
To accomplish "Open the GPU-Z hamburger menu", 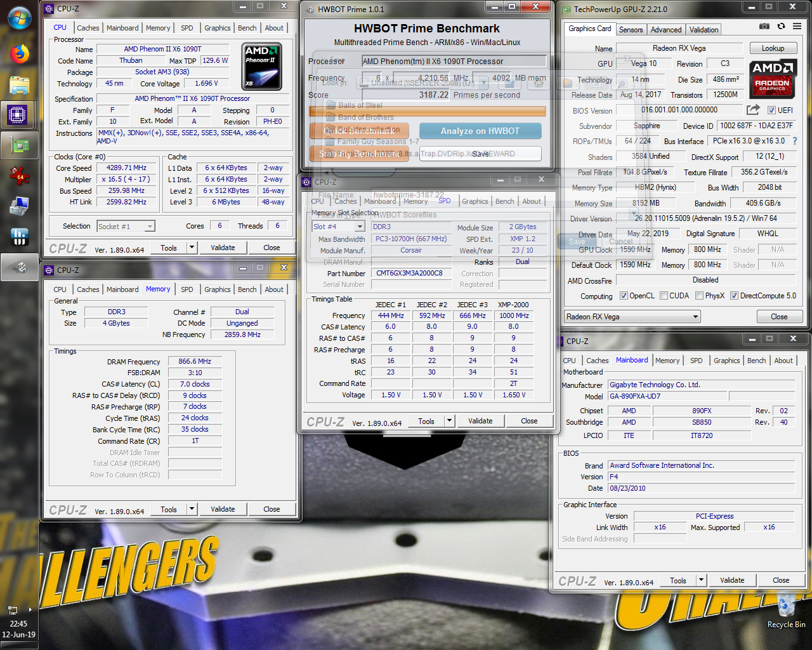I will pos(797,27).
